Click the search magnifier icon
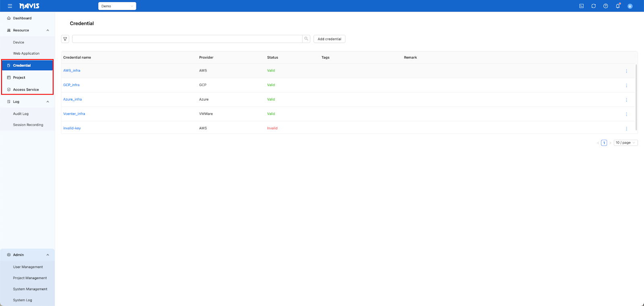This screenshot has height=306, width=644. click(306, 39)
